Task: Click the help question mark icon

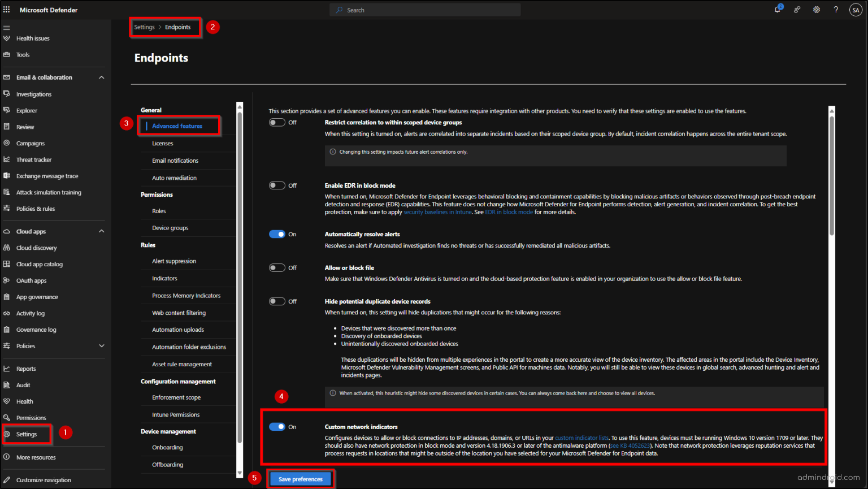Action: (x=836, y=10)
